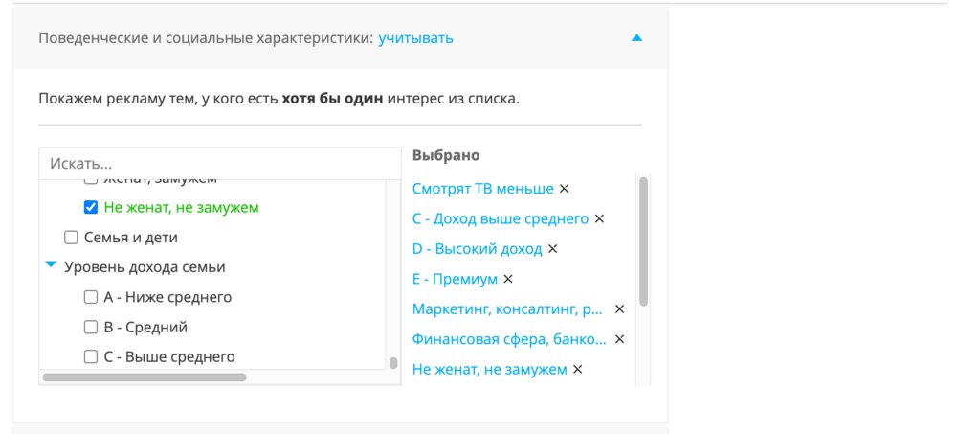Open 'Финансовая сфера, банко…' link
This screenshot has width=980, height=434.
click(509, 339)
